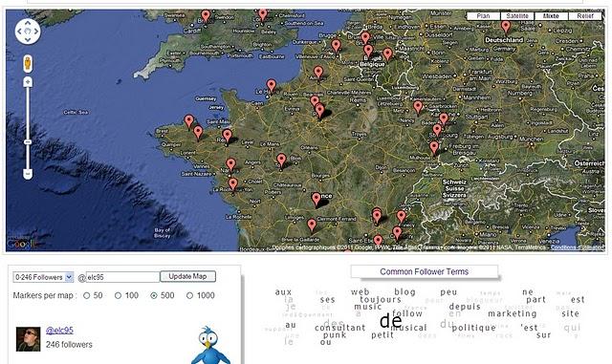Select 100 markers per map
612x364 pixels.
click(x=118, y=296)
